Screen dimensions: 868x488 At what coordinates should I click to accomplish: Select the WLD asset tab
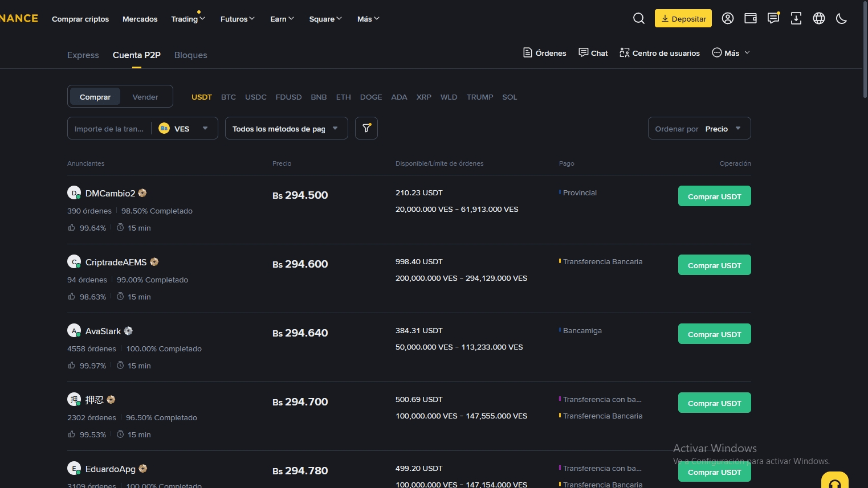[449, 97]
